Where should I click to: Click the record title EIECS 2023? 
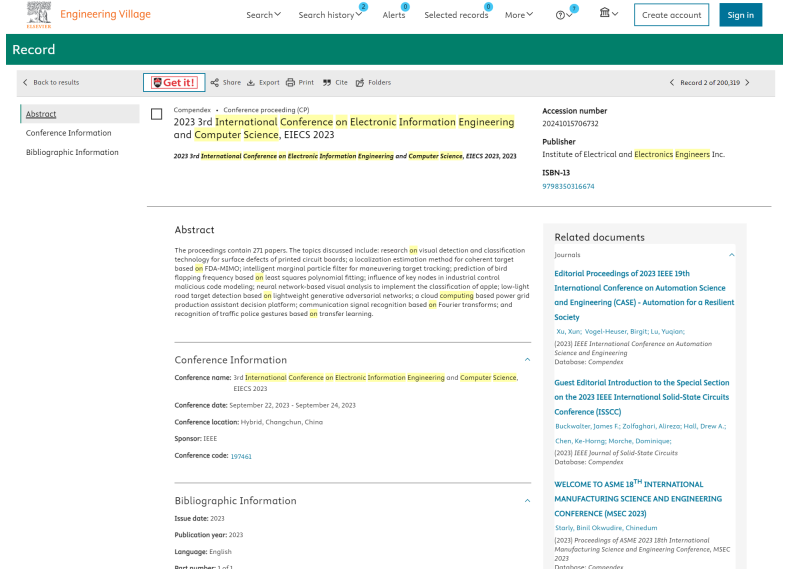[x=344, y=128]
